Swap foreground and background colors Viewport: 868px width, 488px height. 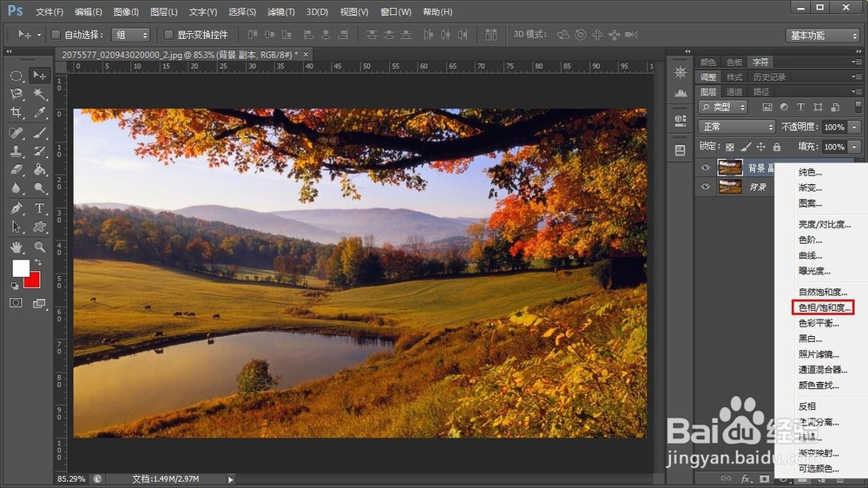pos(37,262)
